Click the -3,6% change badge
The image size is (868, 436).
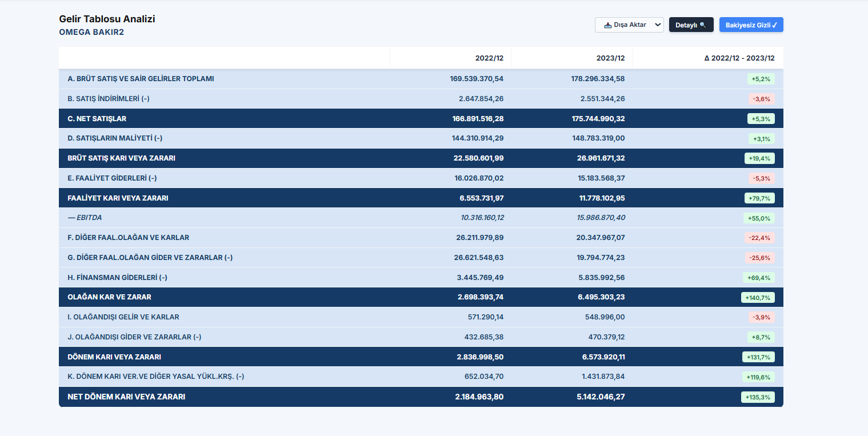coord(762,99)
